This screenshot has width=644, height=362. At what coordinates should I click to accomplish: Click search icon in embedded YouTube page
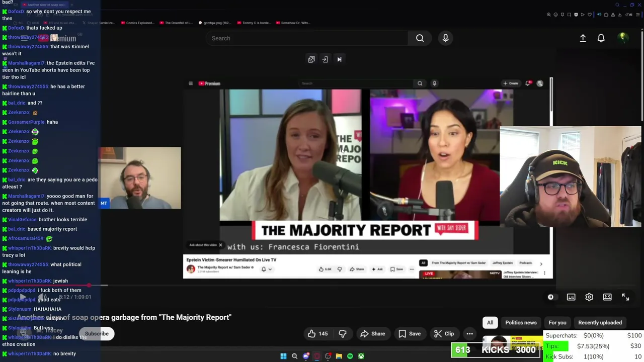tap(420, 83)
